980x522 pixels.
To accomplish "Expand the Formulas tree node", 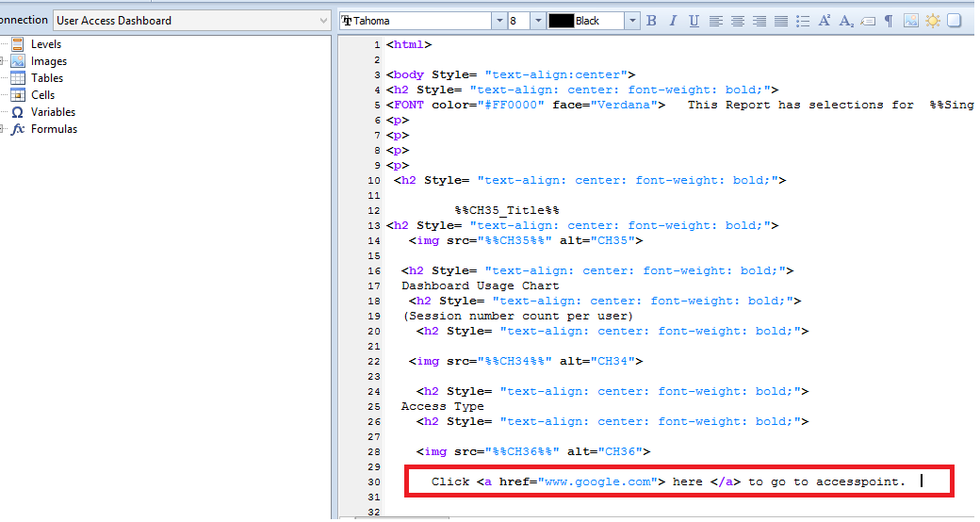I will 3,129.
